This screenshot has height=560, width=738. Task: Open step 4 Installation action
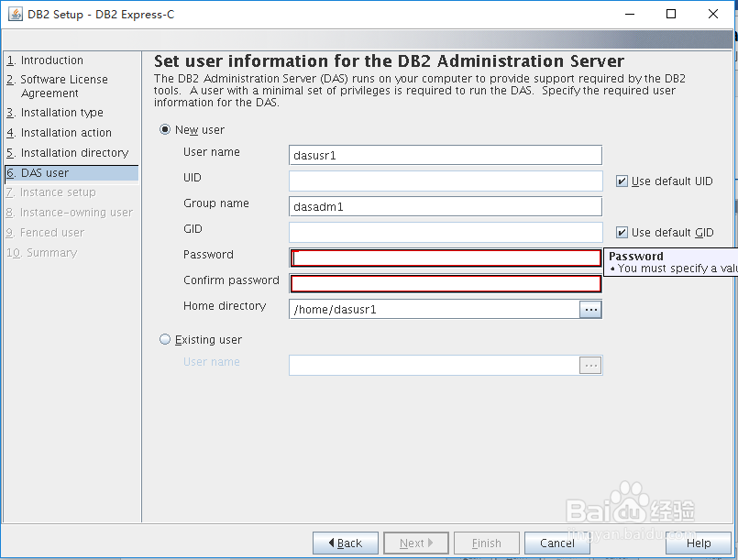click(x=59, y=133)
